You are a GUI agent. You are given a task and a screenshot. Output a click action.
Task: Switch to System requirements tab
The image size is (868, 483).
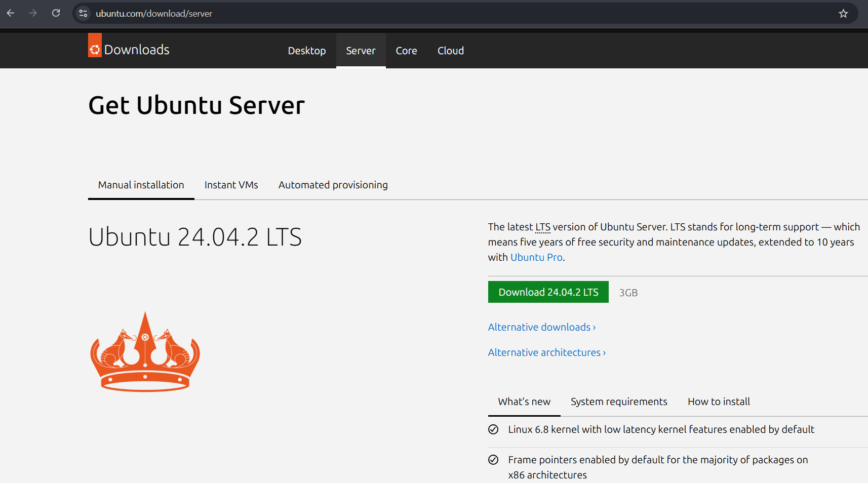coord(619,401)
